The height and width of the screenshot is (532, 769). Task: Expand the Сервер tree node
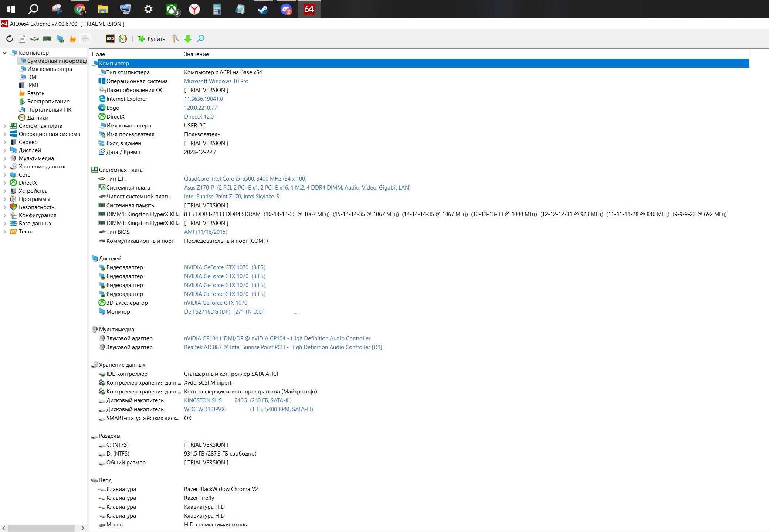(x=5, y=142)
